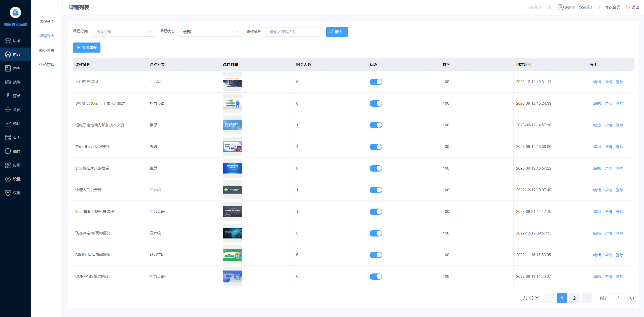Screen dimensions: 644x317
Task: Toggle status switch for 考研16天之快速提升
Action: (x=376, y=147)
